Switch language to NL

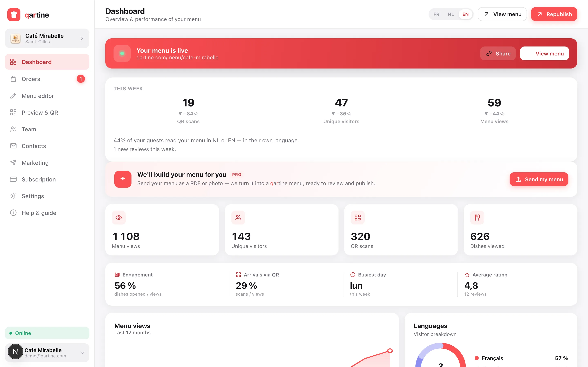click(x=451, y=14)
